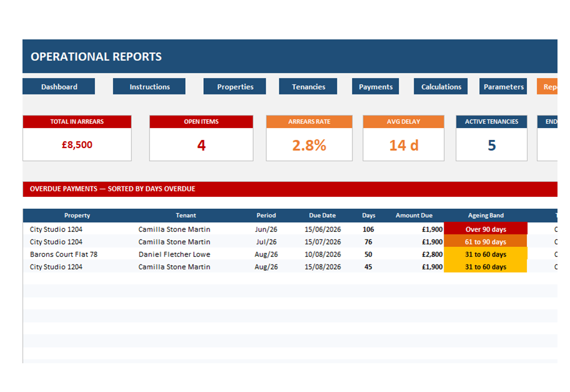570x392 pixels.
Task: Click the Period column header
Action: pyautogui.click(x=266, y=215)
